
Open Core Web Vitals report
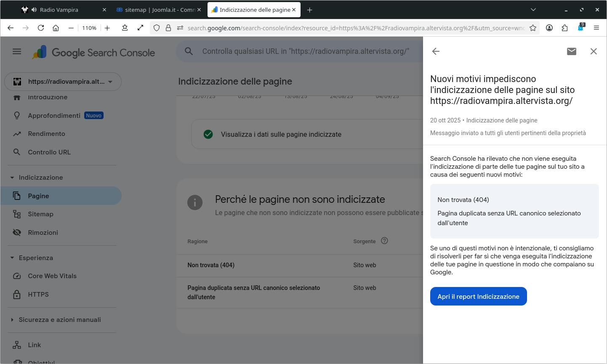tap(52, 276)
